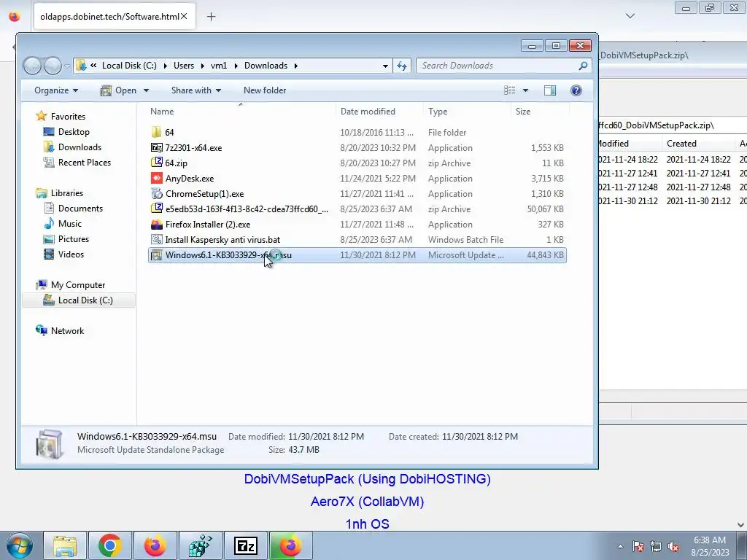Select the 7z2301-x64.exe file icon
747x560 pixels.
[156, 147]
